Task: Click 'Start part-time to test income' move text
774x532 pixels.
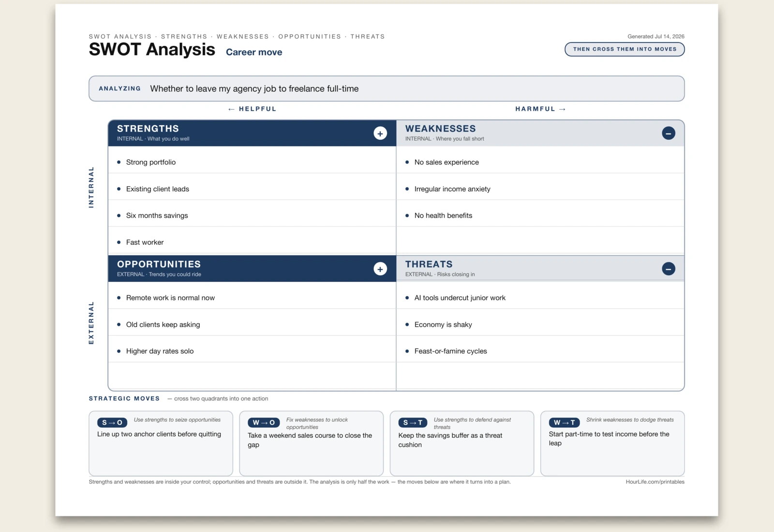Action: [x=609, y=438]
